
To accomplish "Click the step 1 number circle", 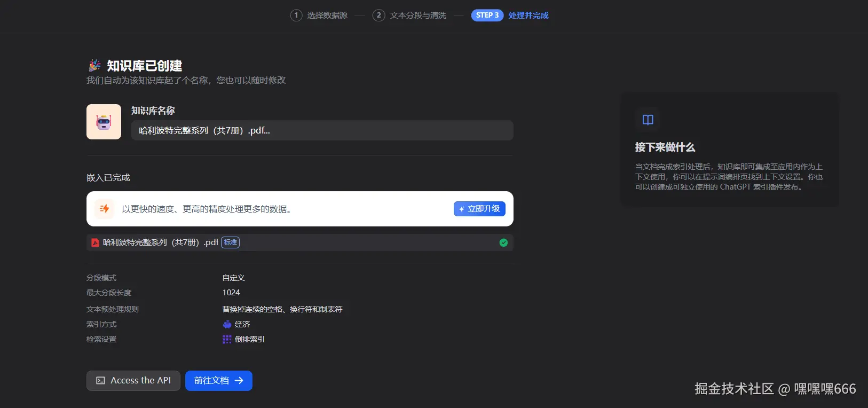I will pos(296,15).
